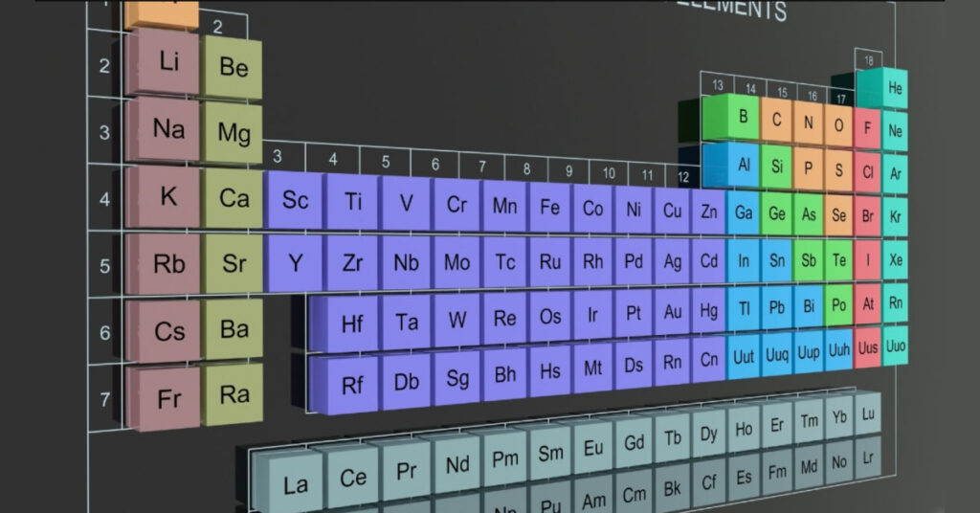Click the Ununoctium (Uuo) tile

(896, 345)
